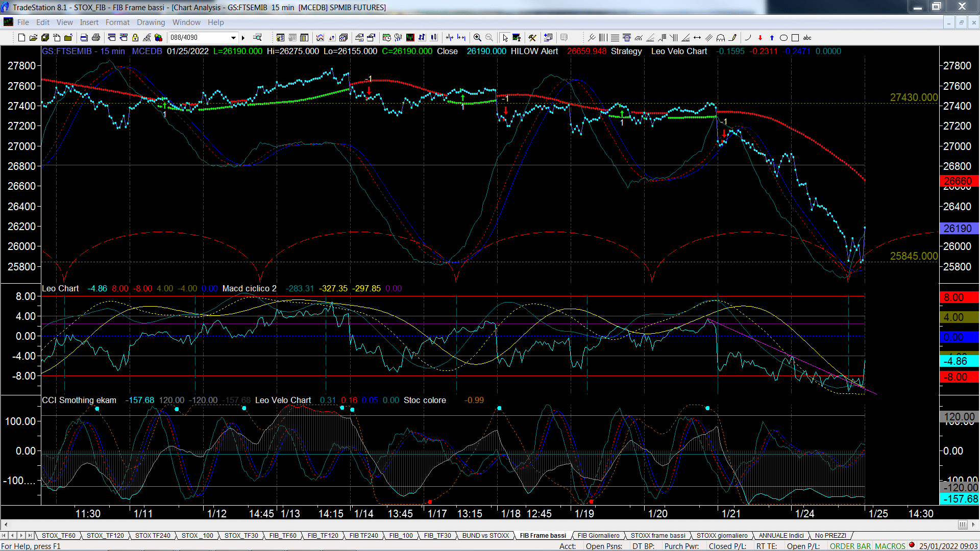Switch to the No PREZZI tab
Screen dimensions: 980x551
pyautogui.click(x=830, y=536)
